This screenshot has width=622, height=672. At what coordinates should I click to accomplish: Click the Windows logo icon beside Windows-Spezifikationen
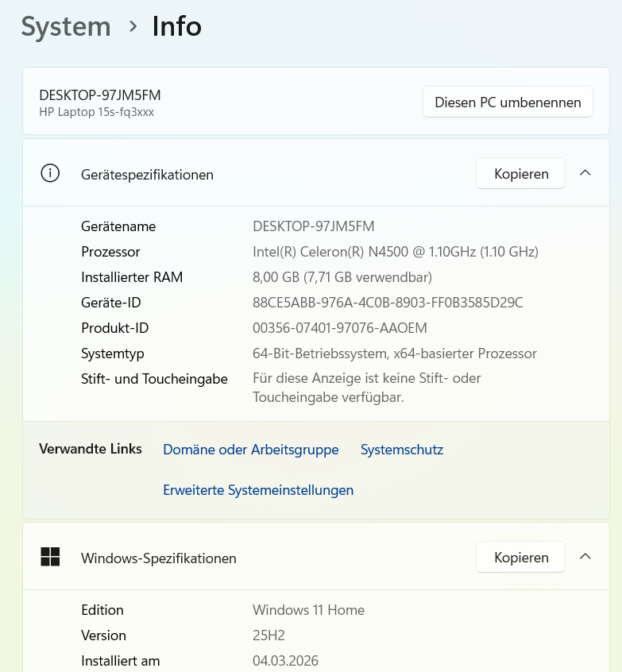tap(50, 557)
